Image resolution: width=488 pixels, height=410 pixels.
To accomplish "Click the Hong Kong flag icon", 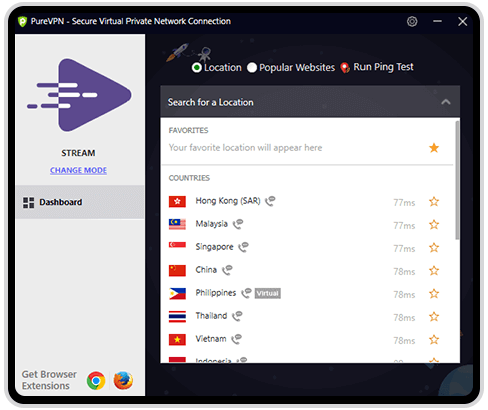I will 177,202.
